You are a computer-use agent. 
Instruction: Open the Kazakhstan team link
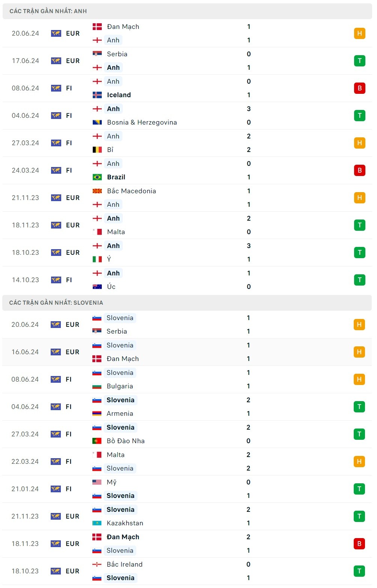point(125,523)
